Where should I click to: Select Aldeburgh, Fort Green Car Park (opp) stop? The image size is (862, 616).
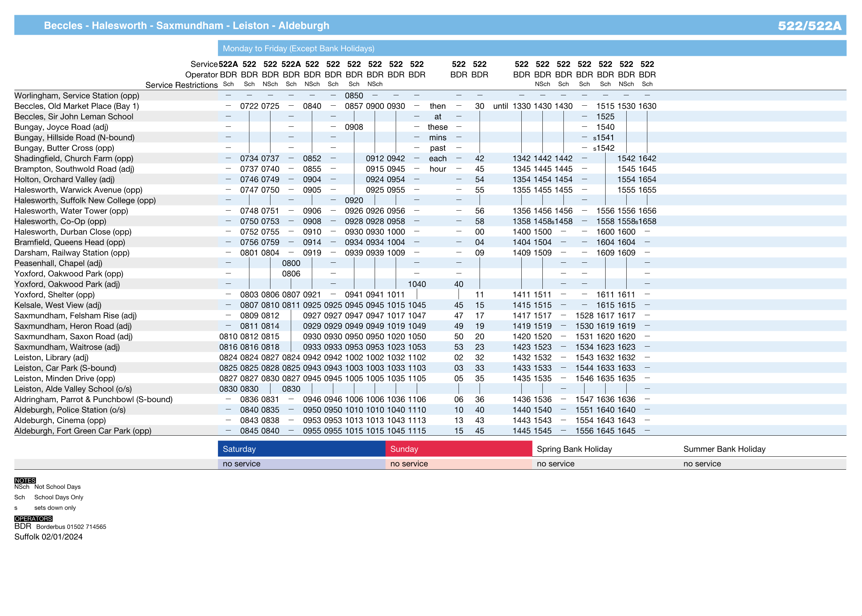83,431
